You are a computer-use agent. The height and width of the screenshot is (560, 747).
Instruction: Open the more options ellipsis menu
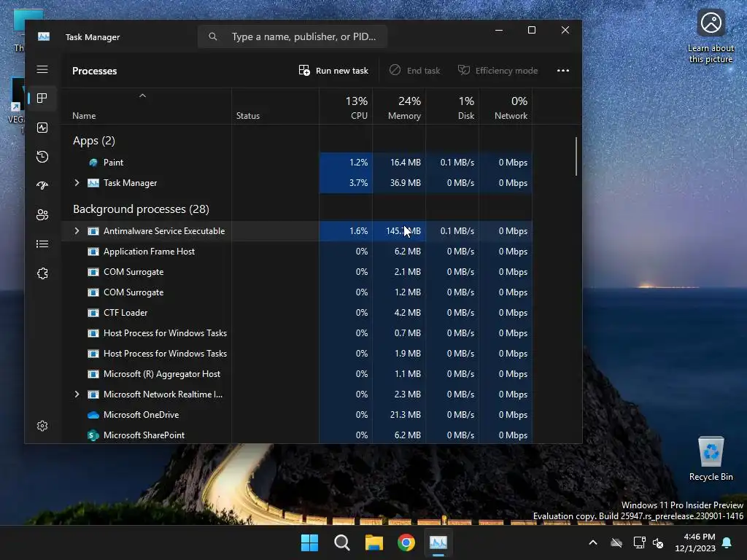click(563, 71)
